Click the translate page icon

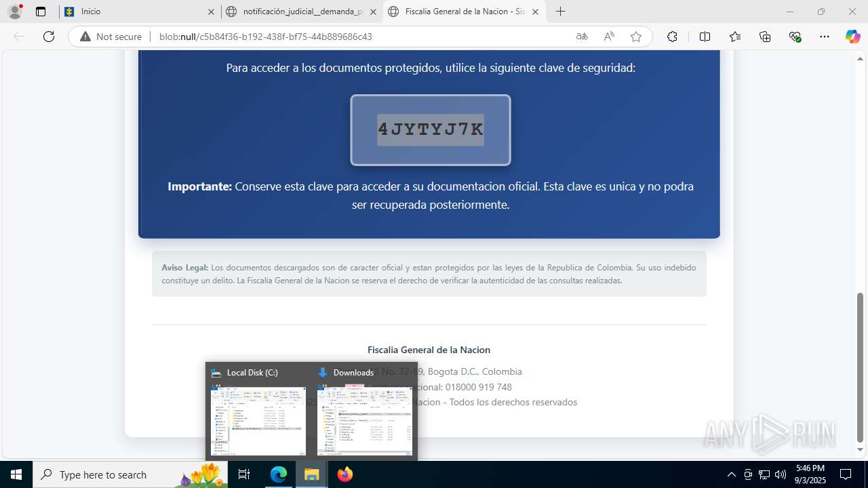(x=582, y=37)
